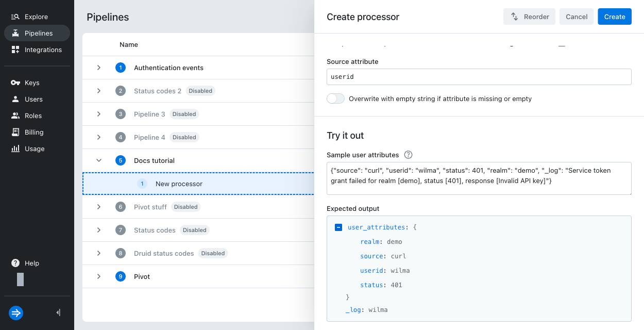Image resolution: width=644 pixels, height=330 pixels.
Task: Open the Usage page icon
Action: [16, 148]
